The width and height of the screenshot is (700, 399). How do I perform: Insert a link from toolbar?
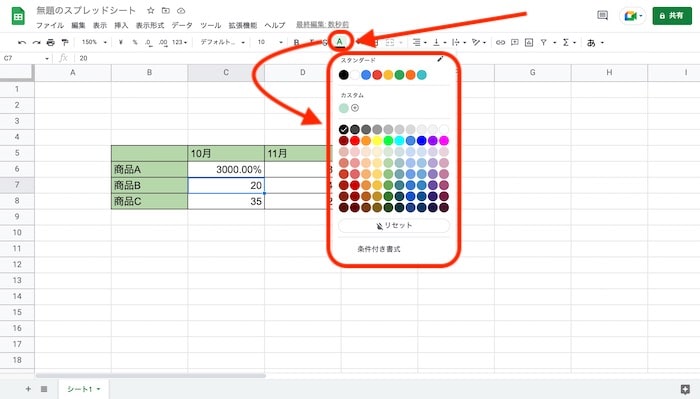500,42
